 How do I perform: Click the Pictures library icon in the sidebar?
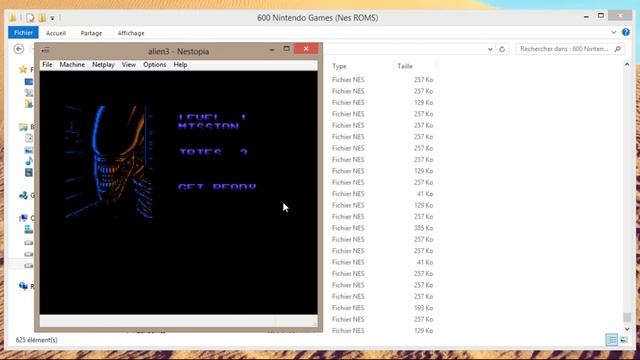(x=29, y=150)
